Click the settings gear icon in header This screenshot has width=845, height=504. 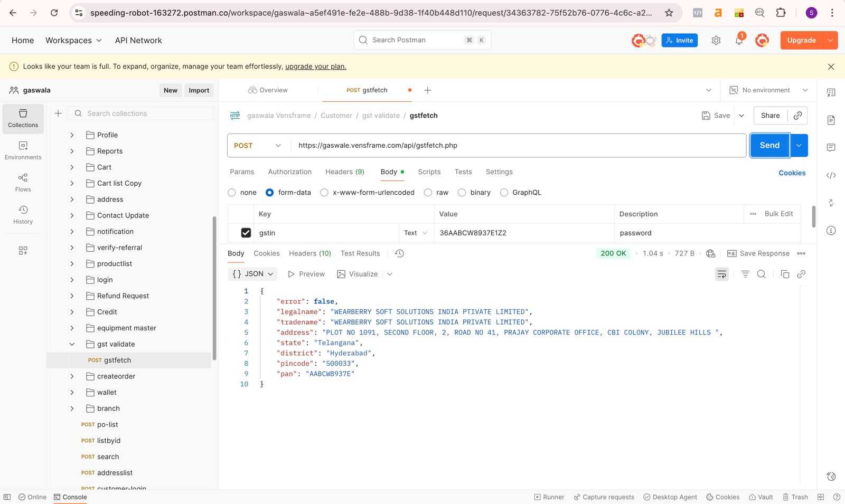[716, 41]
